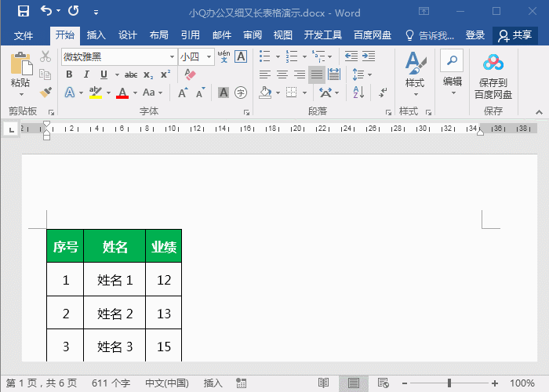Screen dimensions: 549x392
Task: Toggle superscript formatting
Action: click(165, 74)
